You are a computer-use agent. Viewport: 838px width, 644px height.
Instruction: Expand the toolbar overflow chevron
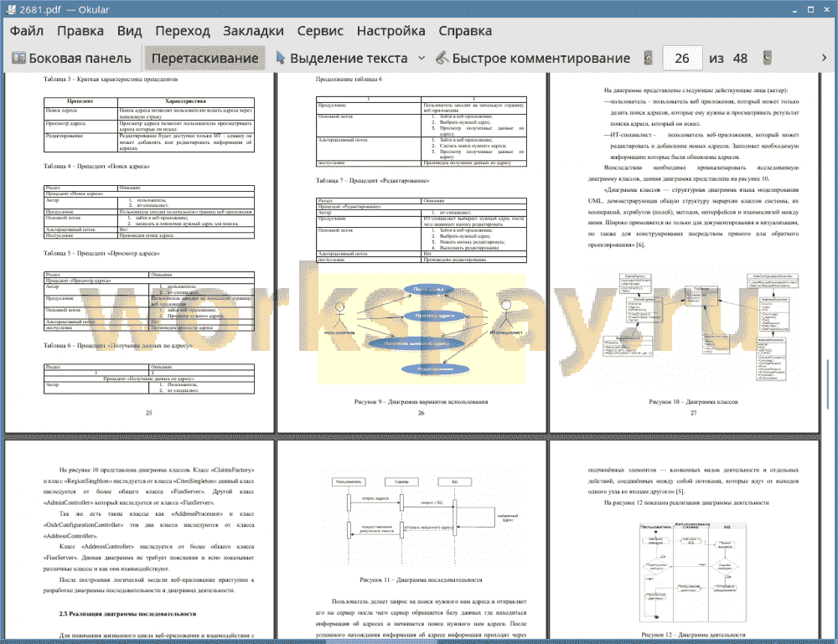click(824, 58)
